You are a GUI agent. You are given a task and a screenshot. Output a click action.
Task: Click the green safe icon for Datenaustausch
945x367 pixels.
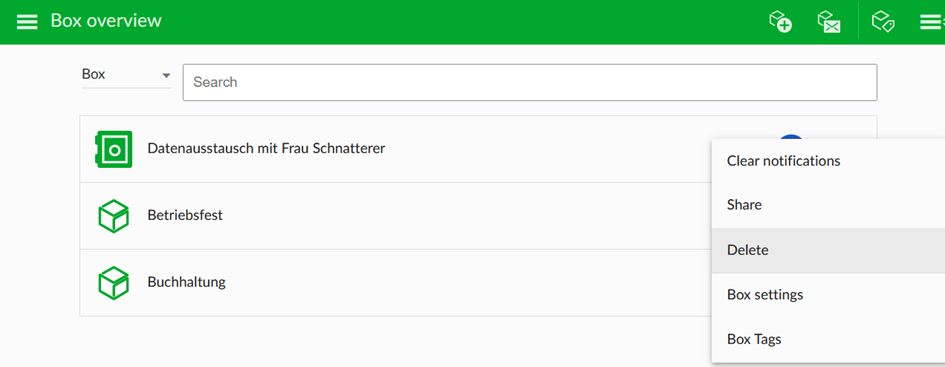coord(114,149)
